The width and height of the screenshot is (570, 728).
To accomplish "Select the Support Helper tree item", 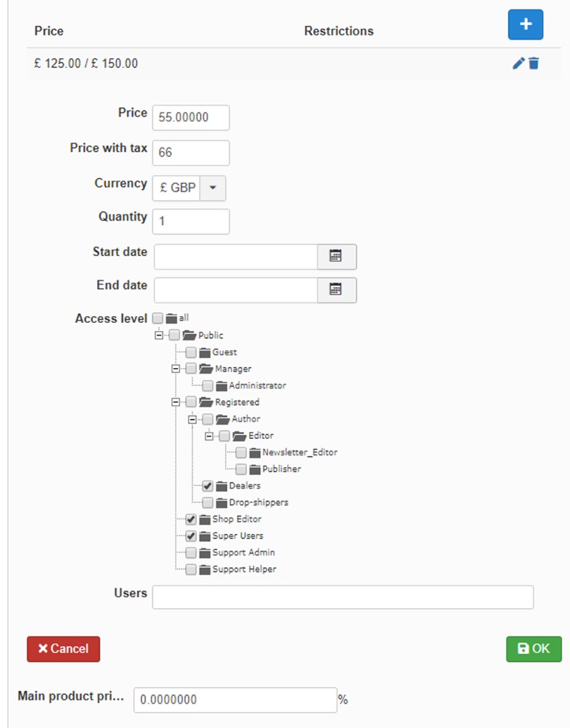I will (244, 570).
